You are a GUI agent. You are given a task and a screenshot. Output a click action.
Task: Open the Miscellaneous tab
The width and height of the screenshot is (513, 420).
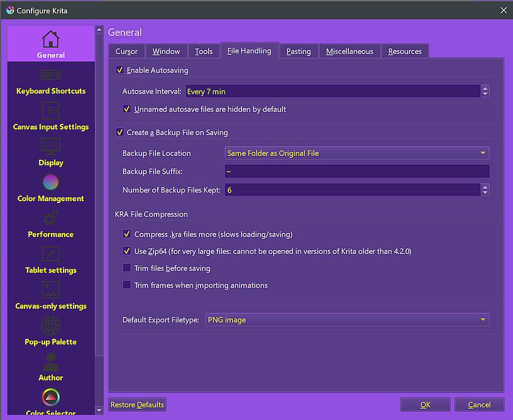coord(350,52)
